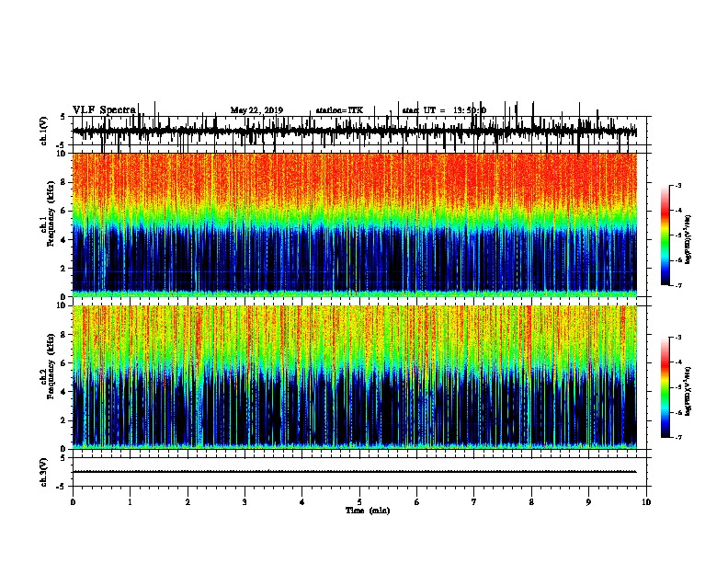Click the 'ch.3(V)' axis label
Image resolution: width=728 pixels, height=563 pixels.
[43, 473]
